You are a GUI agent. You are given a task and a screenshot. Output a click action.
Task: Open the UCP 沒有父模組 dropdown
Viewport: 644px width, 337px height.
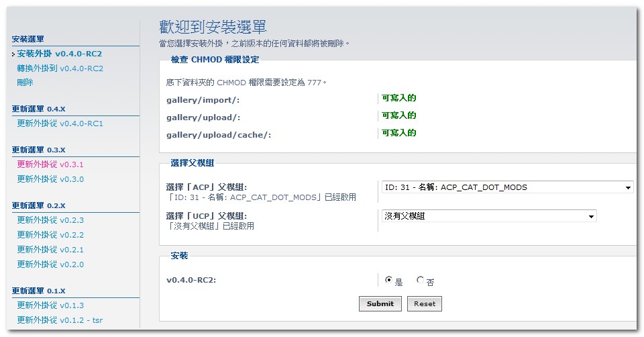tap(489, 216)
